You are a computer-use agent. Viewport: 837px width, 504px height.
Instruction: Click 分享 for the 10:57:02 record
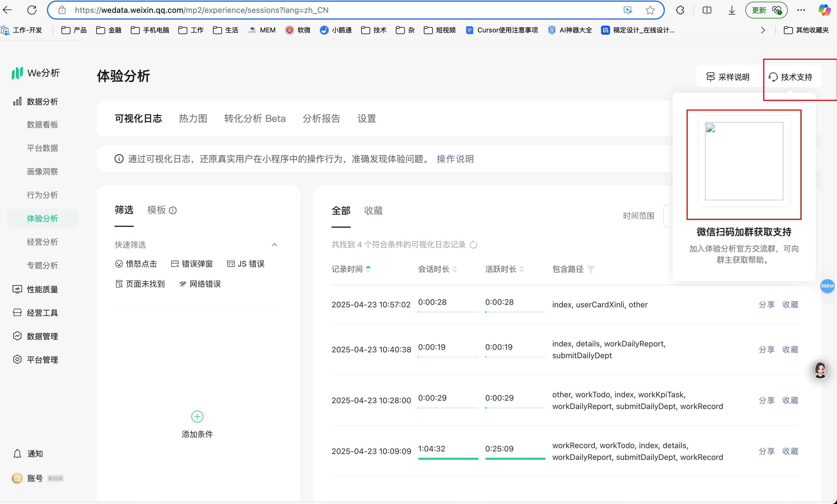click(766, 305)
